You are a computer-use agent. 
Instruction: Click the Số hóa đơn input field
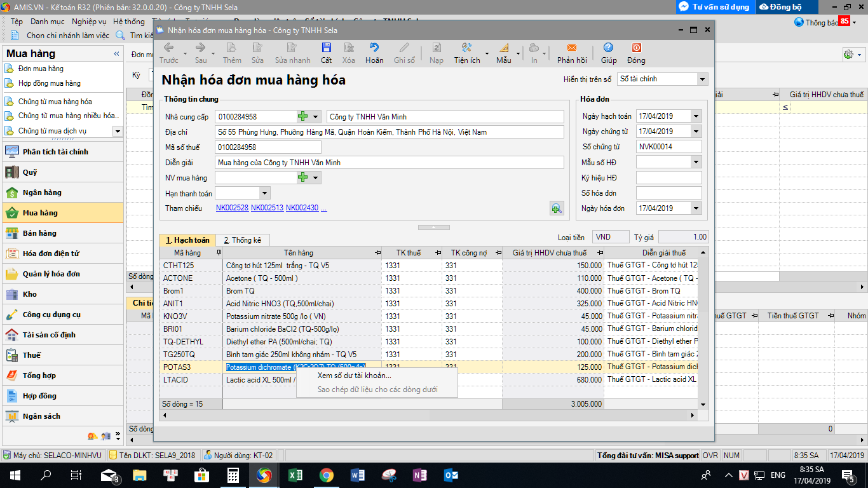tap(669, 193)
